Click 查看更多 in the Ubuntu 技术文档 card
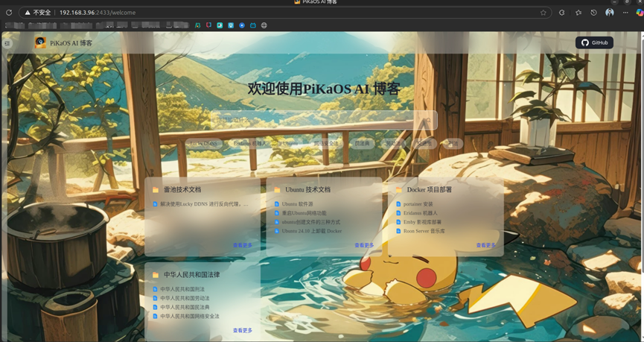Image resolution: width=644 pixels, height=342 pixels. pos(364,245)
